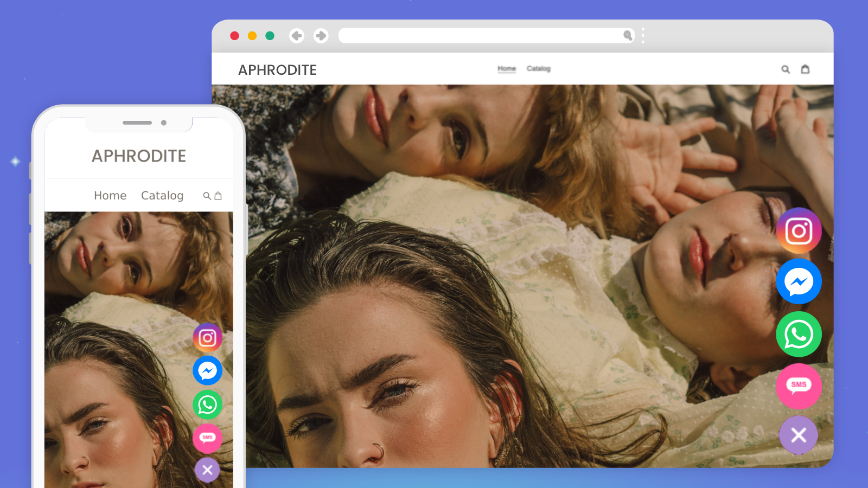Image resolution: width=868 pixels, height=488 pixels.
Task: Click the Instagram icon in desktop browser
Action: click(x=799, y=231)
